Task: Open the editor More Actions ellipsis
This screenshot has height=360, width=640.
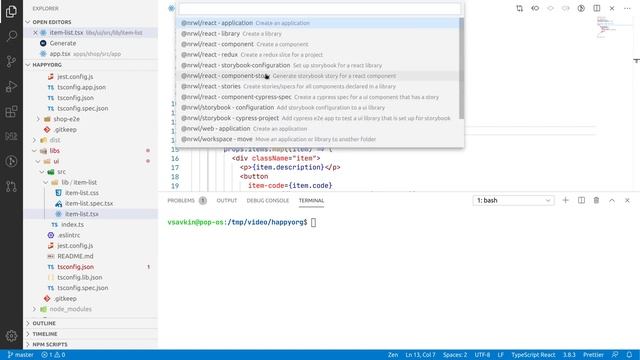Action: tap(627, 8)
